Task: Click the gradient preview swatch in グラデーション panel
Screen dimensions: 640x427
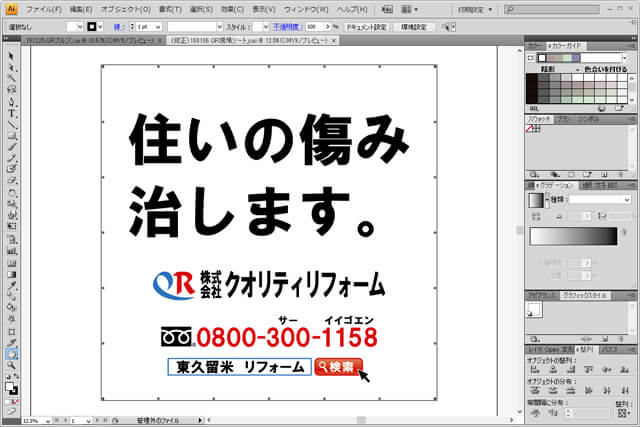Action: point(536,200)
